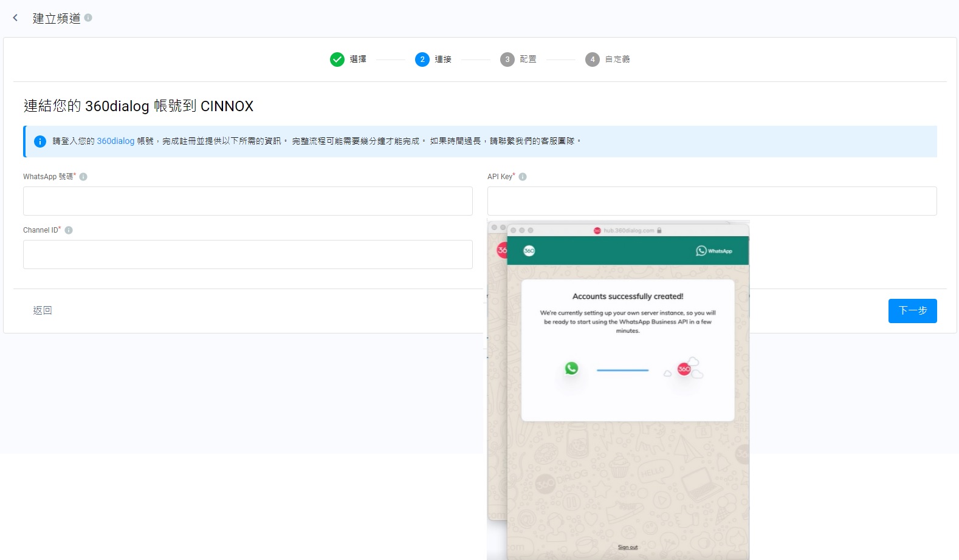Click the 建立頻道 page title
The image size is (959, 560).
pyautogui.click(x=57, y=18)
